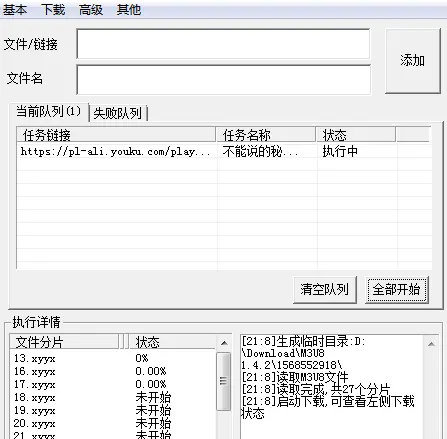The image size is (447, 439).
Task: Click the 0% status of 13.xyyx
Action: point(142,358)
